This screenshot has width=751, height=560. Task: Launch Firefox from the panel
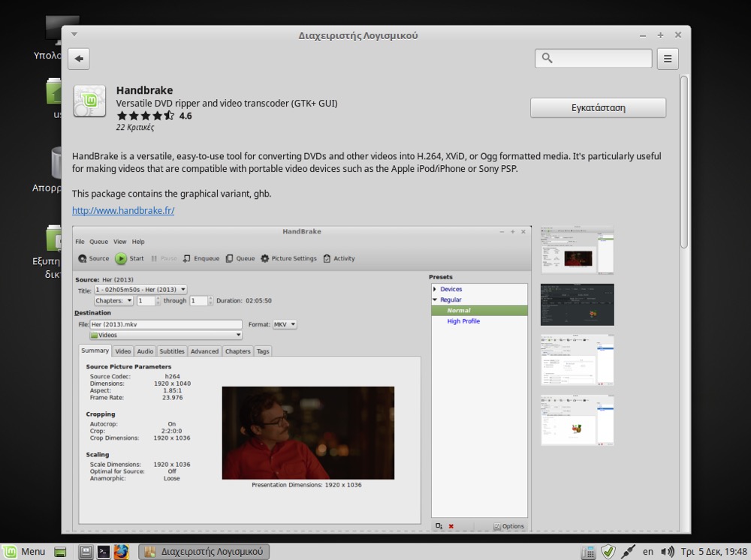[121, 552]
